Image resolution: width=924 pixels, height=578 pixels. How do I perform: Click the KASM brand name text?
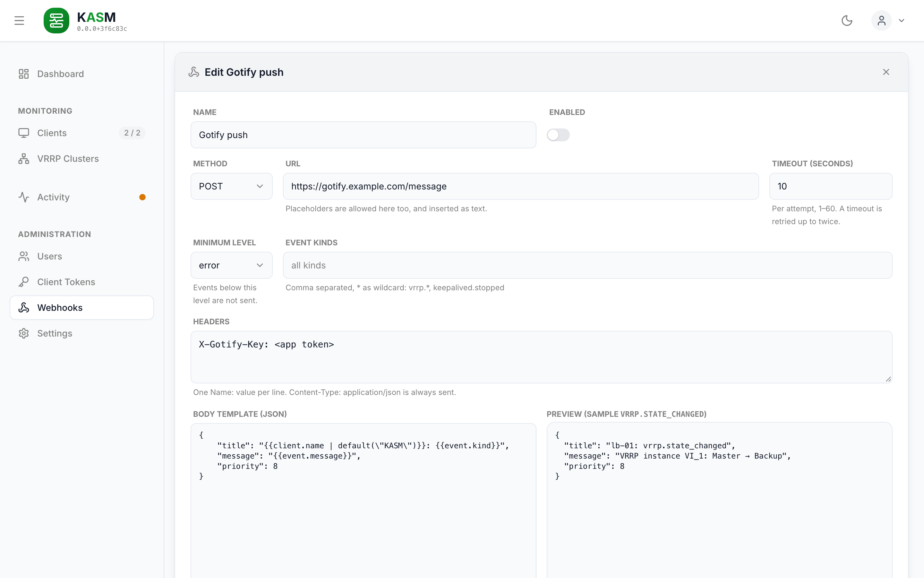(x=96, y=17)
